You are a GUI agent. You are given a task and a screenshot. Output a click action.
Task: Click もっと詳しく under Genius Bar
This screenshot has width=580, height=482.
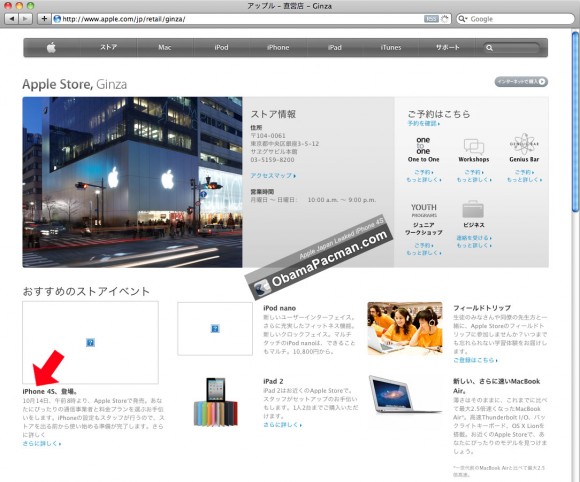point(524,179)
